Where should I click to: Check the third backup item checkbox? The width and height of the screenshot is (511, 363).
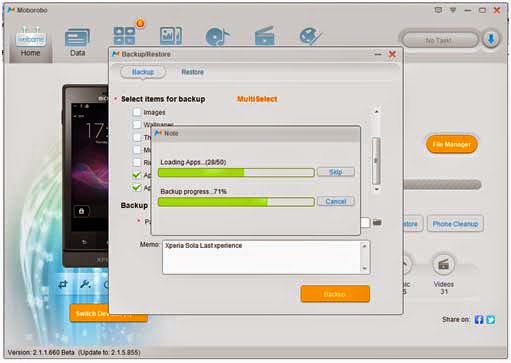point(137,137)
